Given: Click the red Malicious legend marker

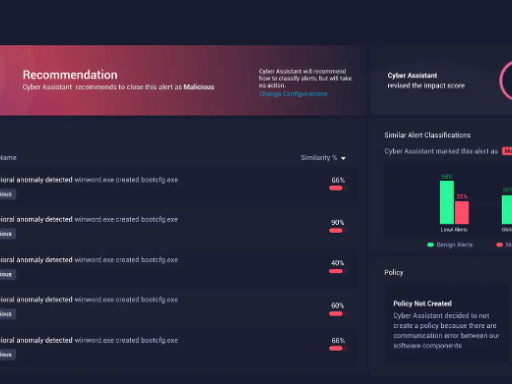Looking at the screenshot, I should (500, 245).
